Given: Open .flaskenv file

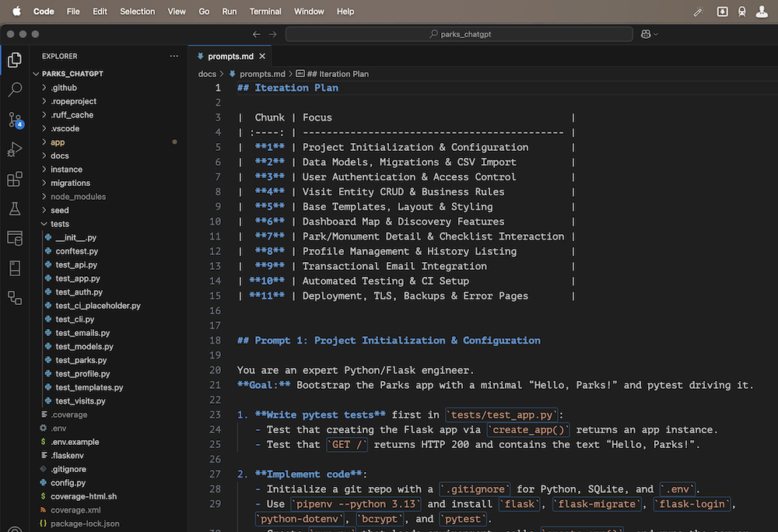Looking at the screenshot, I should (67, 456).
